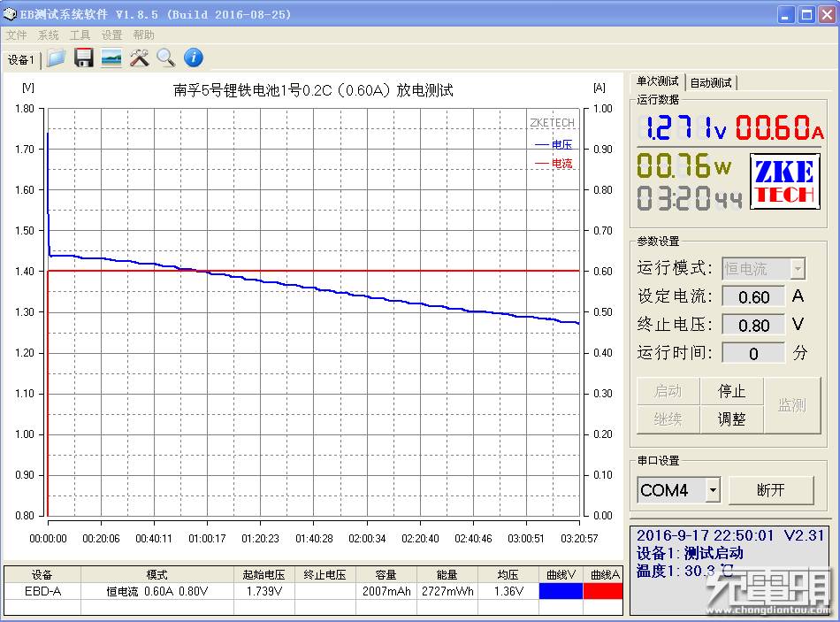The width and height of the screenshot is (840, 622).
Task: Click the 2007mAh capacity cell
Action: [386, 591]
